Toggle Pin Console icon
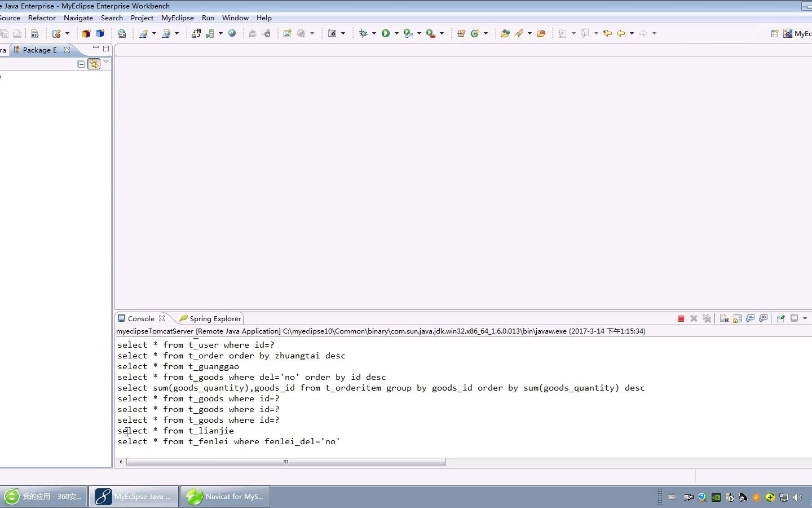This screenshot has width=812, height=508. coord(780,319)
